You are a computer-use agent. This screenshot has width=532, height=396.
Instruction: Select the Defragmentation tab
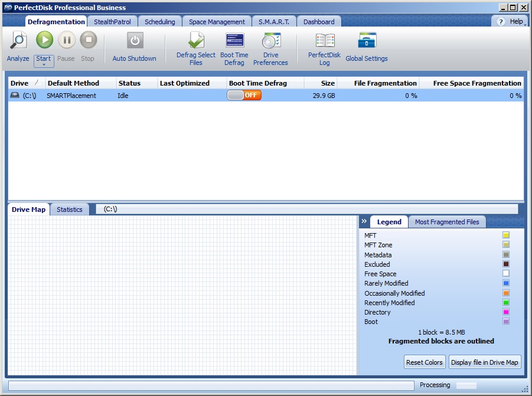[x=56, y=22]
